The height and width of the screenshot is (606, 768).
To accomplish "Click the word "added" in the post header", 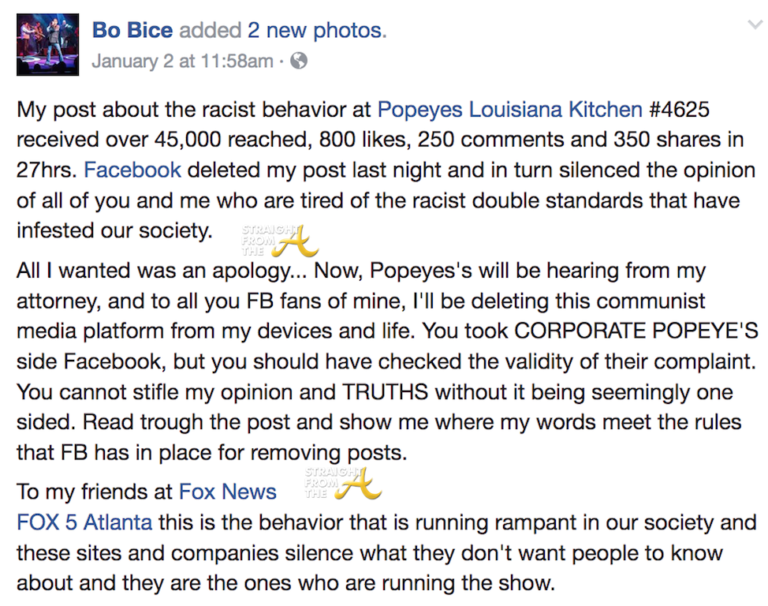I will [205, 31].
